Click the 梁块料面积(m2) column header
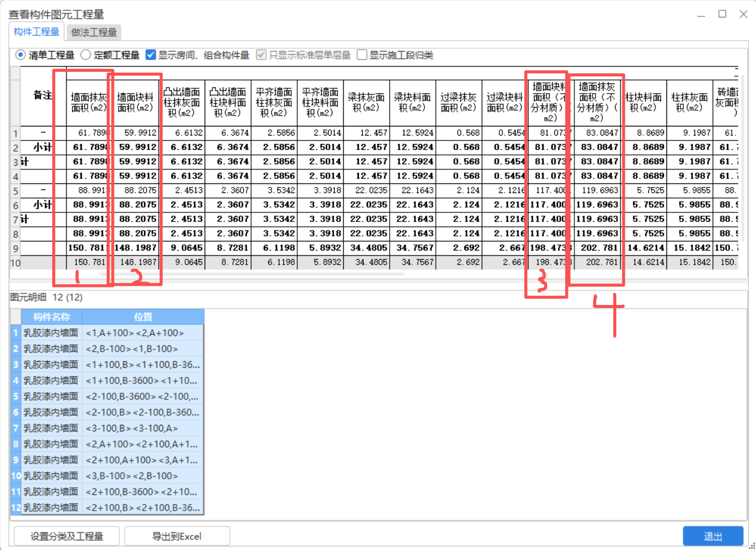The image size is (756, 550). 412,103
